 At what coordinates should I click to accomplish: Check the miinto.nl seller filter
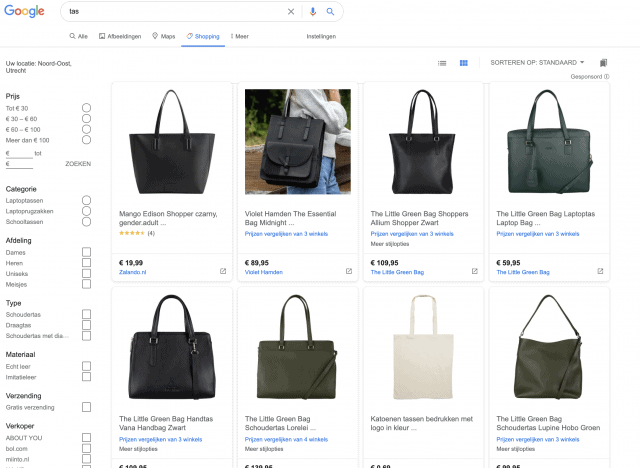coord(86,459)
